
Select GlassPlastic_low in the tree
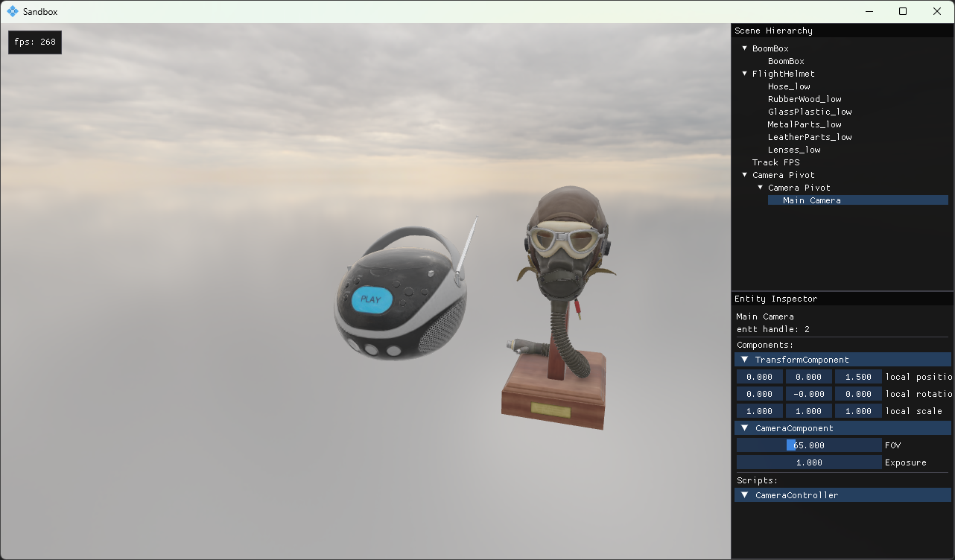[x=810, y=112]
